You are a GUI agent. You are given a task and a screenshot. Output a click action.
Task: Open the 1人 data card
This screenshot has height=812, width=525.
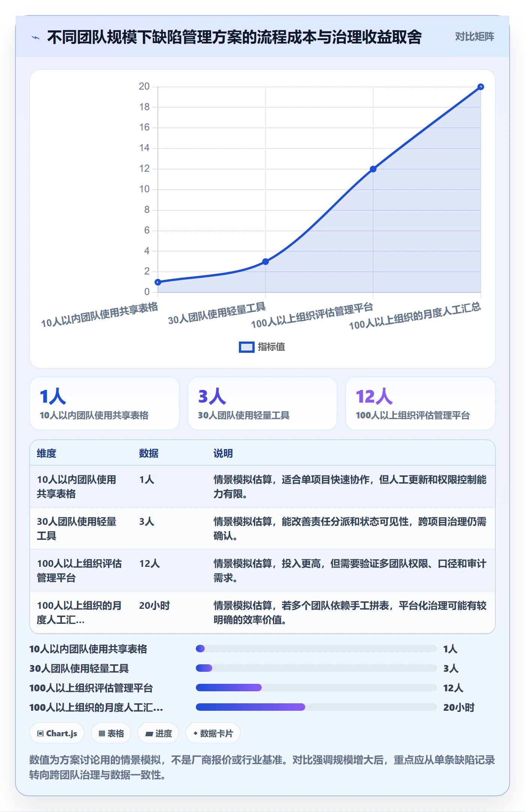pyautogui.click(x=105, y=403)
